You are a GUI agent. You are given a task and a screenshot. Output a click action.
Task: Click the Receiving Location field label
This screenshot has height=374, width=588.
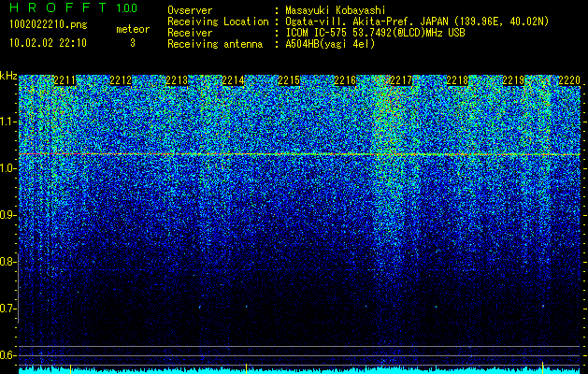point(218,22)
